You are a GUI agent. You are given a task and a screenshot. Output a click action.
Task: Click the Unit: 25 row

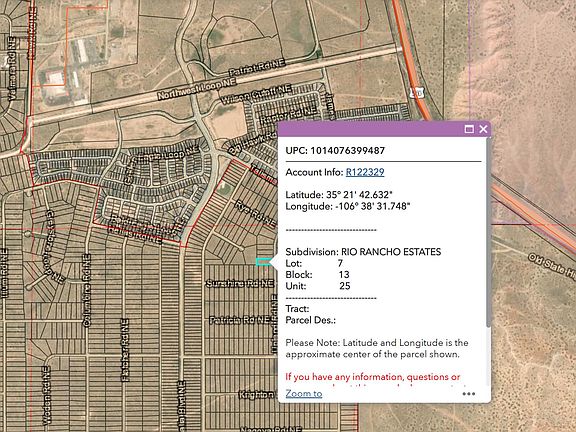click(x=318, y=286)
